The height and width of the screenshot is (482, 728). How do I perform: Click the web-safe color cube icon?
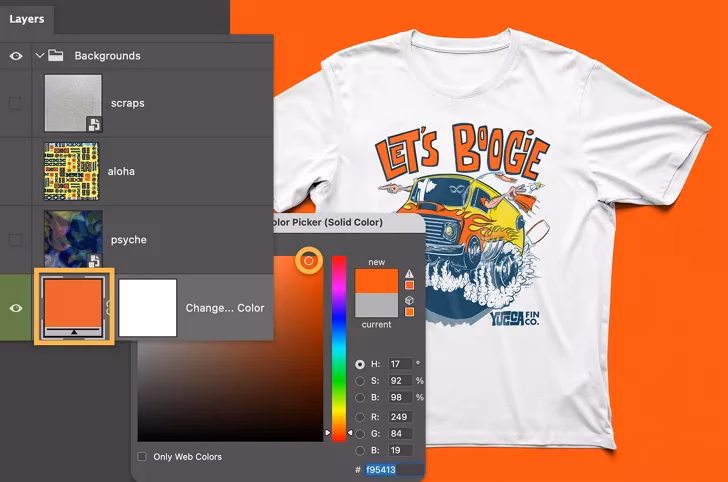pyautogui.click(x=409, y=299)
